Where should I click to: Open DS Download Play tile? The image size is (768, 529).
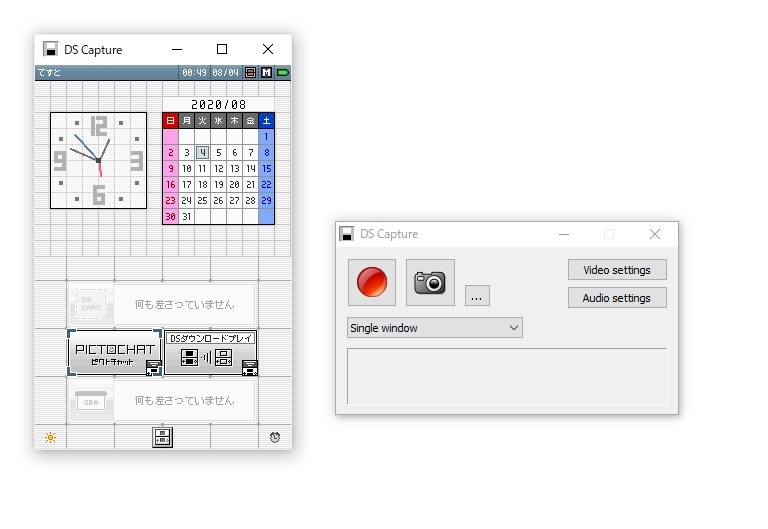pyautogui.click(x=211, y=353)
